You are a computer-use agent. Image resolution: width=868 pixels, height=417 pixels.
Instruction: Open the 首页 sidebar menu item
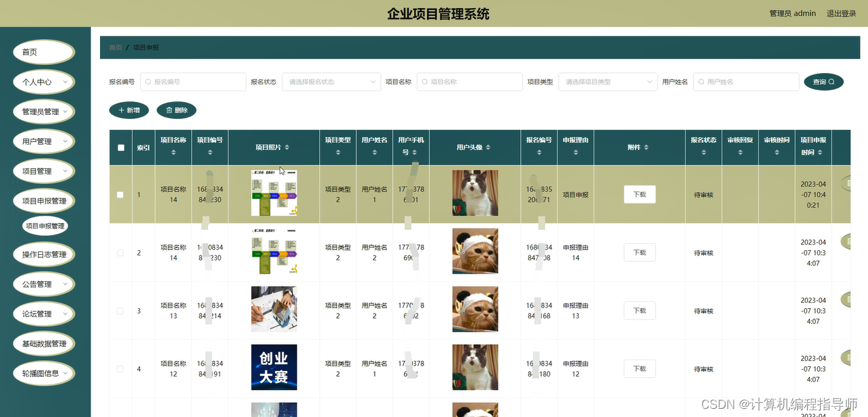coord(44,52)
